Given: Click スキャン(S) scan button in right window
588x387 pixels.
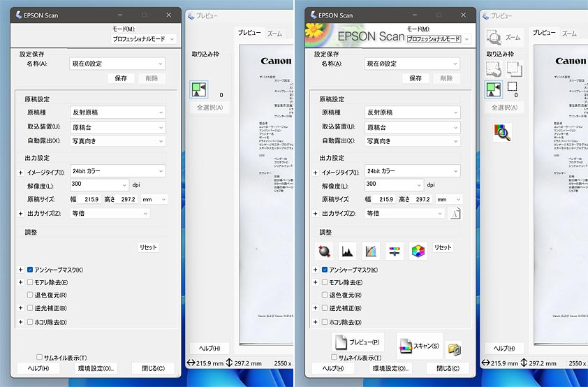Looking at the screenshot, I should point(419,346).
